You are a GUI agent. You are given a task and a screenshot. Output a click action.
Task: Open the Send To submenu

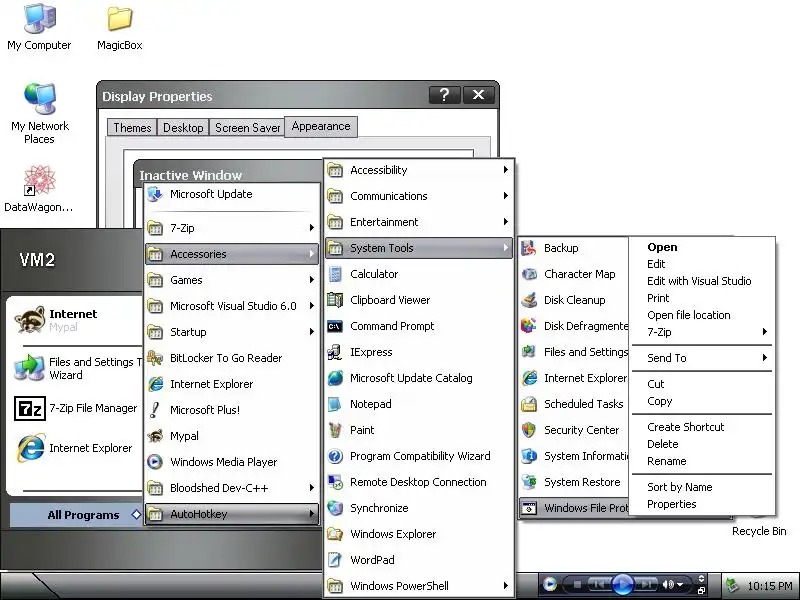[702, 358]
